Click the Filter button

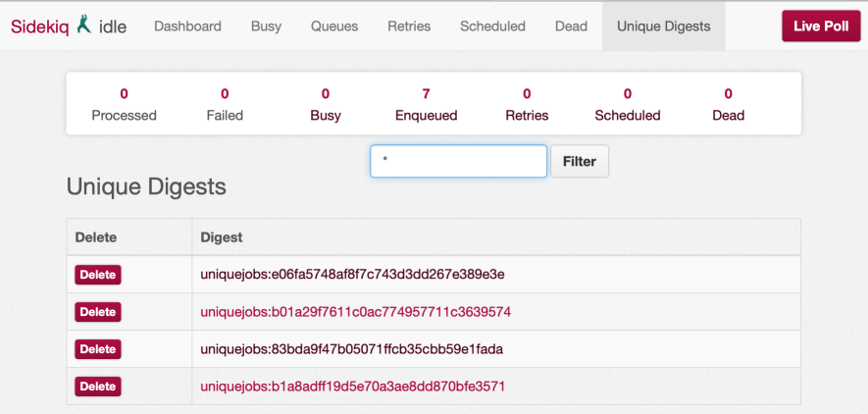580,162
